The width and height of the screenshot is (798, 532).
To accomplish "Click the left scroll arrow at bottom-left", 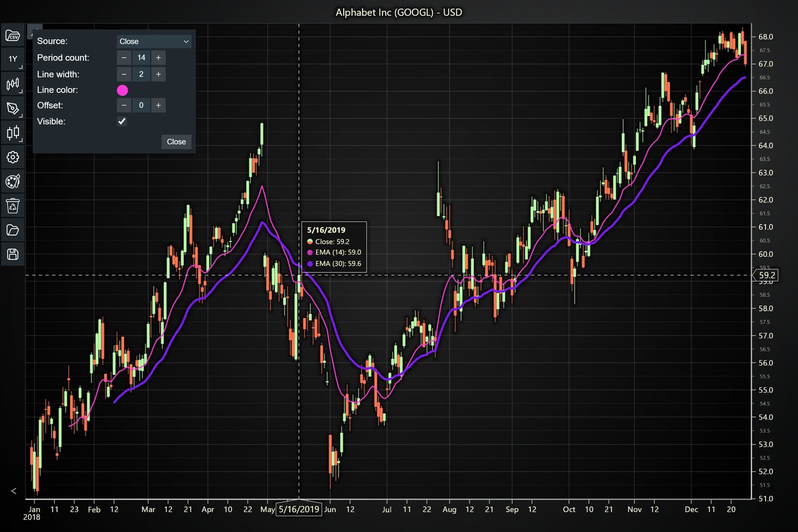I will [14, 491].
